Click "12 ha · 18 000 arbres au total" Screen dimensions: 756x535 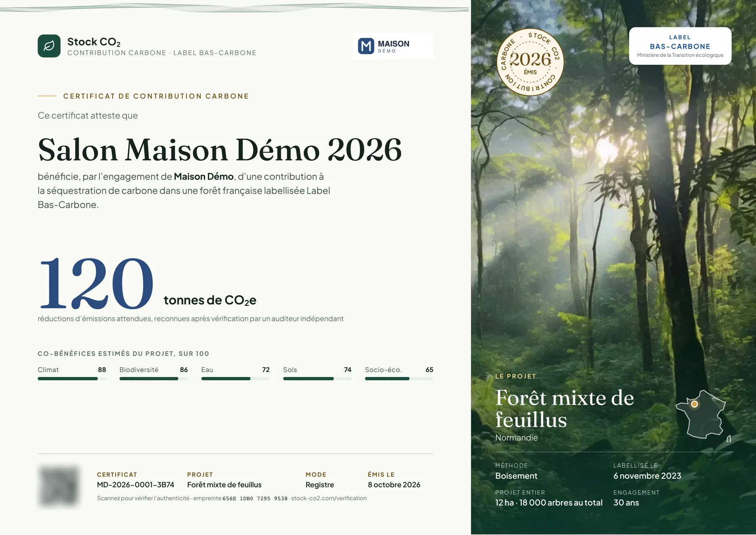tap(549, 503)
